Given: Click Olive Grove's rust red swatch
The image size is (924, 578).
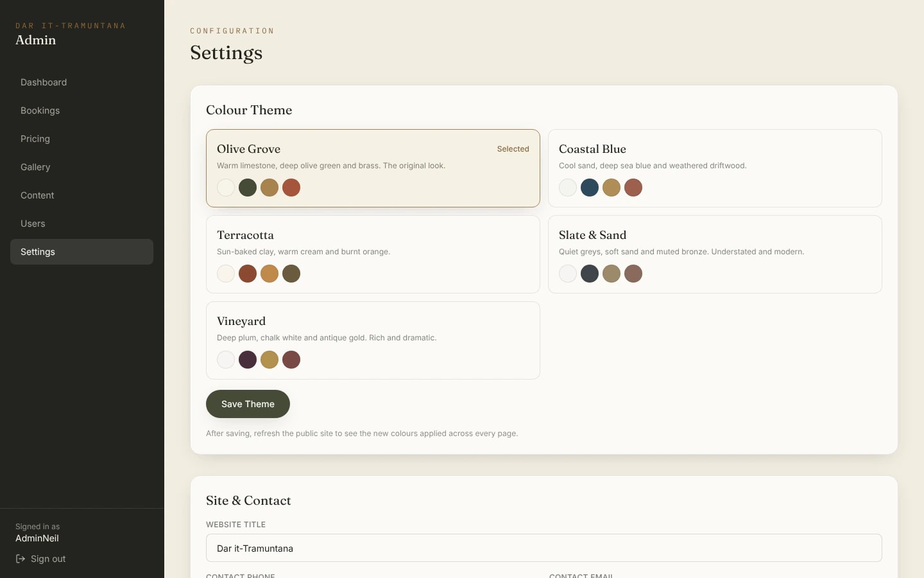Looking at the screenshot, I should pyautogui.click(x=291, y=188).
